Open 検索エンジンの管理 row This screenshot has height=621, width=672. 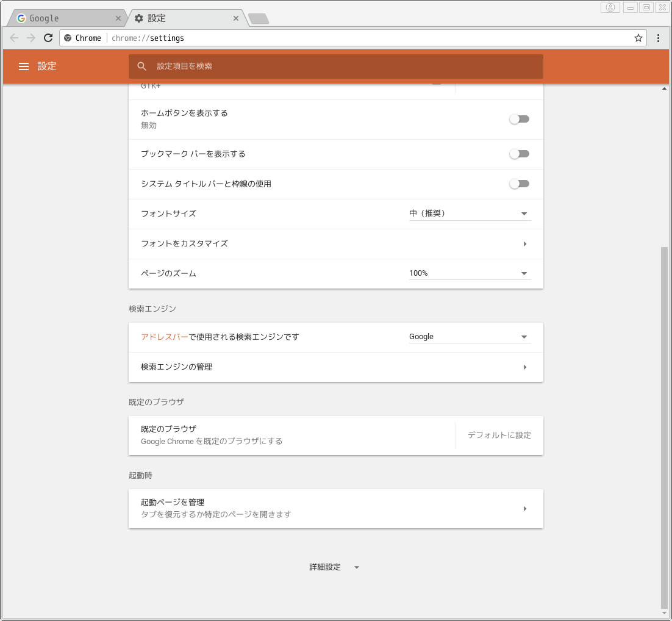335,367
